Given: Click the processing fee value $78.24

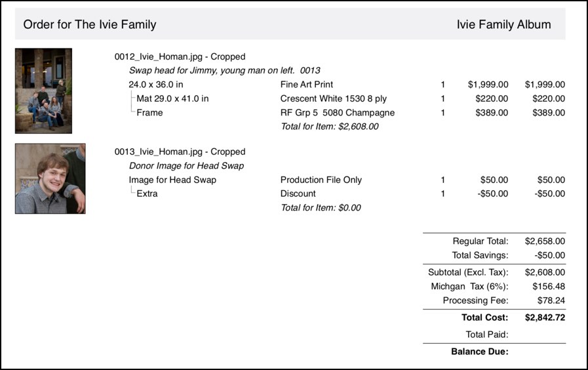Looking at the screenshot, I should click(551, 300).
